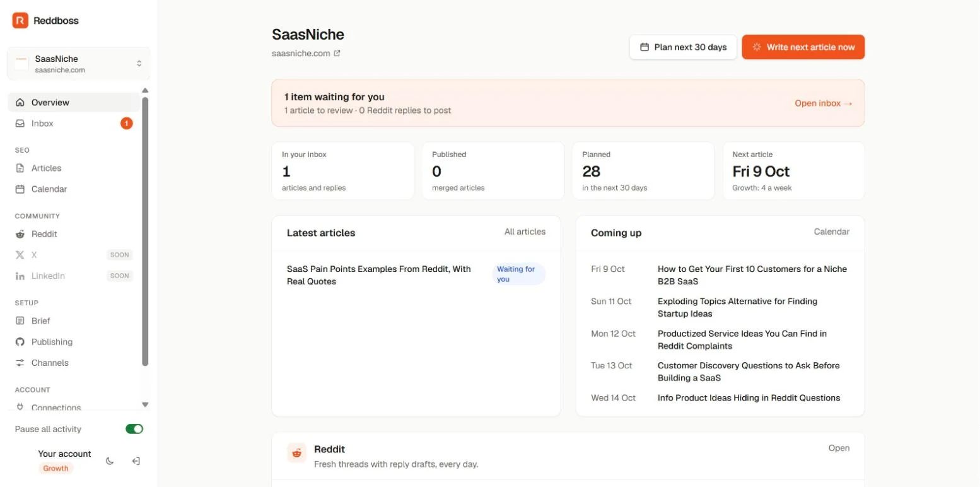Viewport: 980px width, 487px height.
Task: Click the Overview home icon in sidebar
Action: (x=20, y=103)
